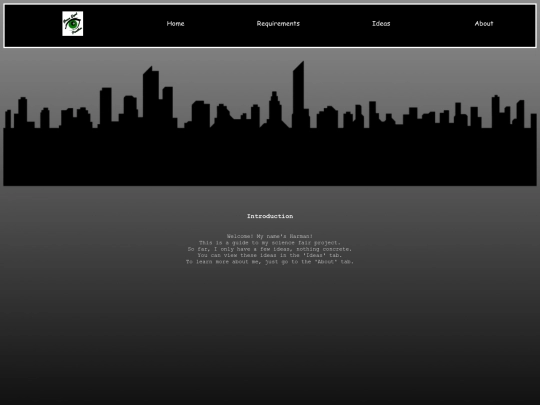Click line "So far, I only have a few ideas, nothing concrete."
Viewport: 540px width, 405px height.
coord(270,249)
